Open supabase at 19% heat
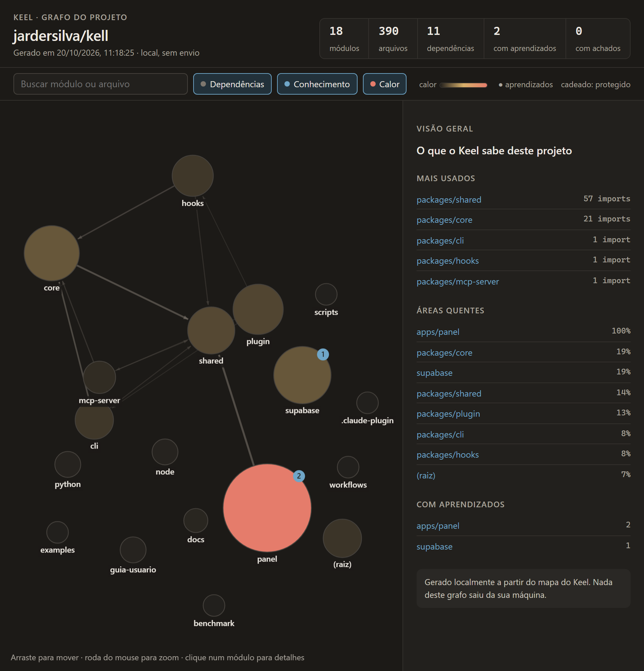Viewport: 644px width, 671px height. 434,373
